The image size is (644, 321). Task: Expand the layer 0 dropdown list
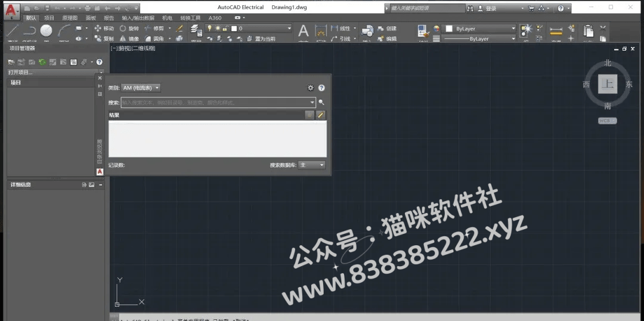tap(289, 29)
